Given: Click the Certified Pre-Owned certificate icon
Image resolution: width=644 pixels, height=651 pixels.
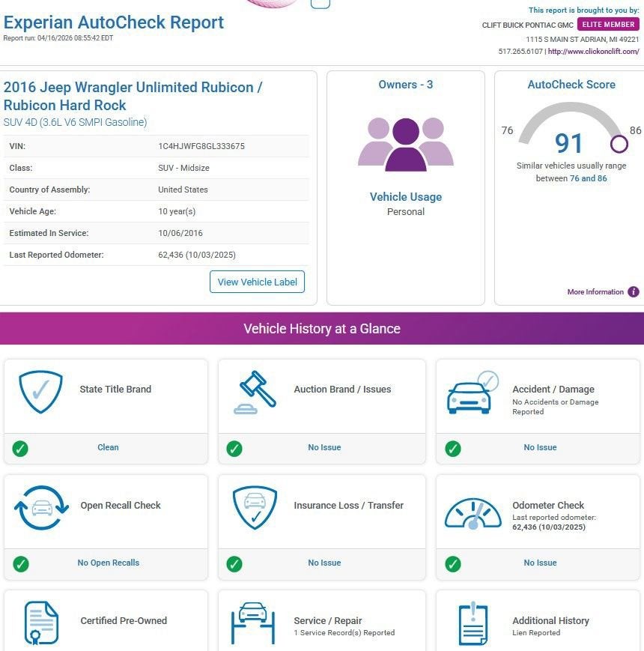Looking at the screenshot, I should tap(41, 623).
